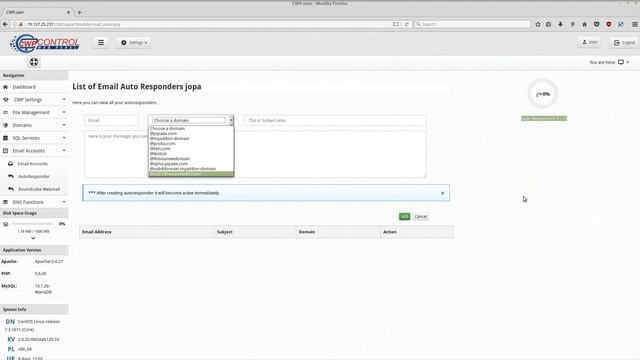Toggle the hamburger sidebar menu button
The image size is (640, 360).
pos(101,42)
